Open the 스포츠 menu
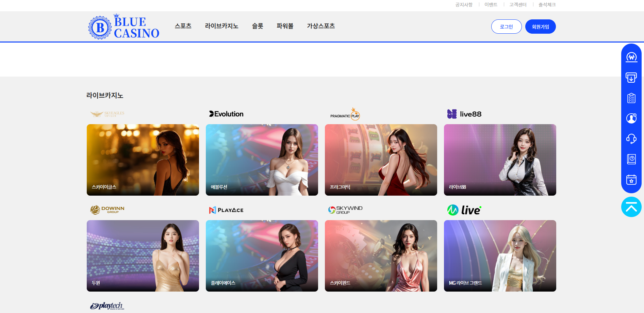The width and height of the screenshot is (644, 313). 183,26
